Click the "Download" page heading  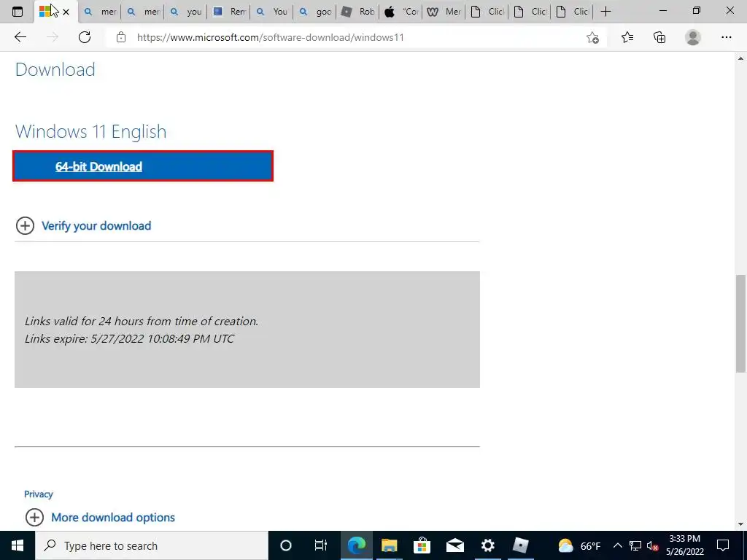(x=55, y=69)
